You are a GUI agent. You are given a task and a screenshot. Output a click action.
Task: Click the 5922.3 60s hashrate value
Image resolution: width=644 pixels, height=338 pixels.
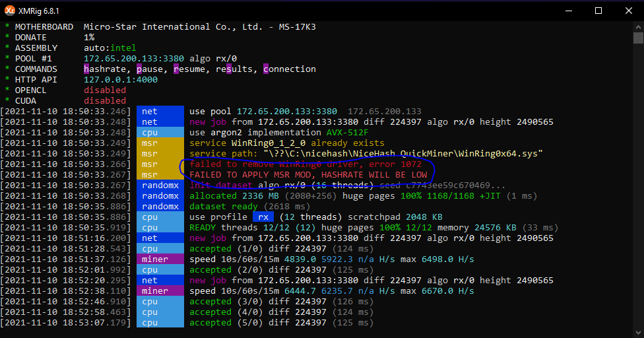337,259
